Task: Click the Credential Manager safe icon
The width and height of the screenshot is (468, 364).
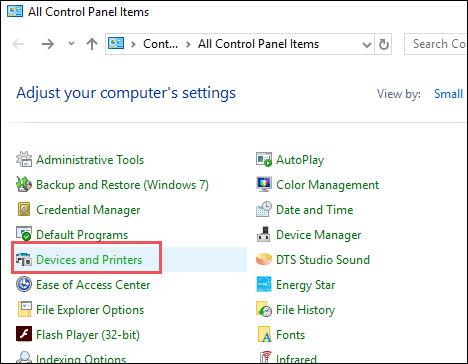Action: pos(24,209)
